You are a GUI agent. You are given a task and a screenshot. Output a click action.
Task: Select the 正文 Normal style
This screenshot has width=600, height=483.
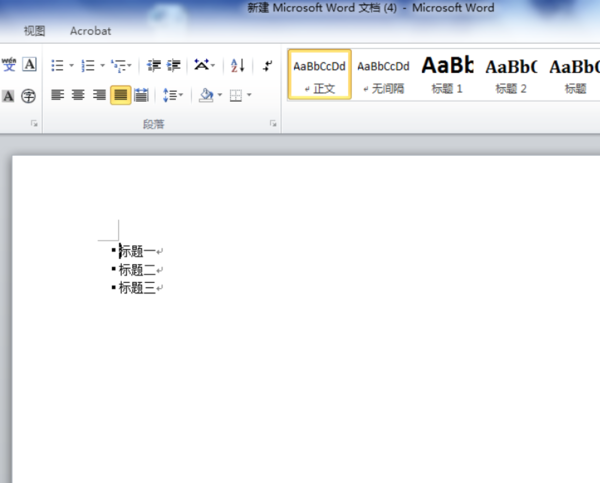coord(320,74)
